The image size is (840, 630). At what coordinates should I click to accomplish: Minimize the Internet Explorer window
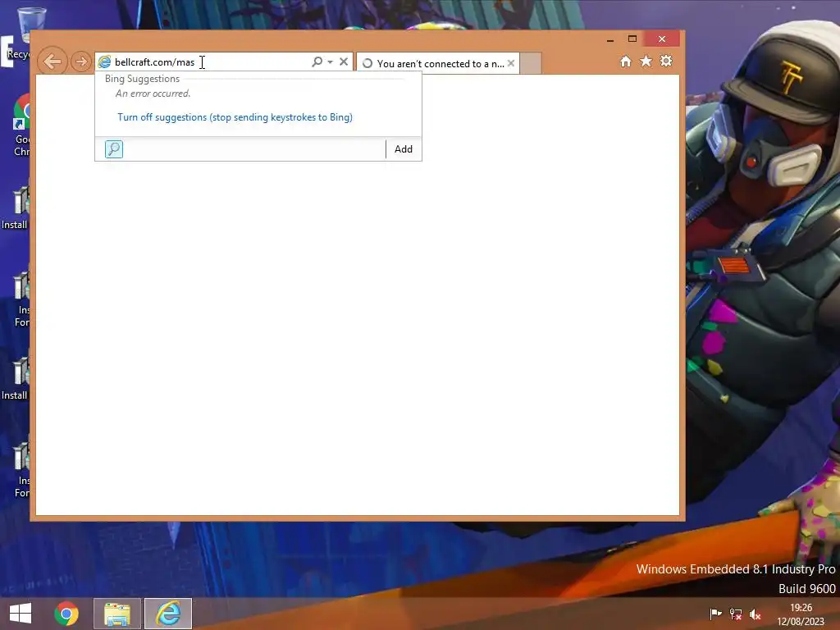(610, 39)
